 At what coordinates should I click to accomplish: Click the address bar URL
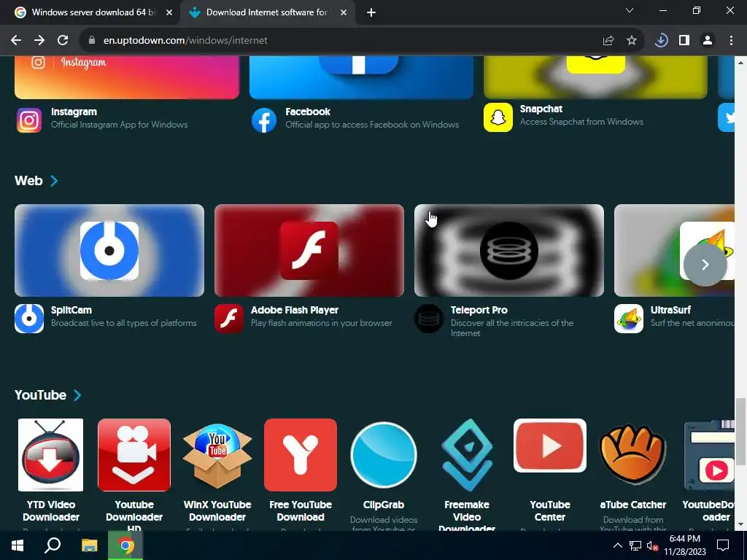185,41
